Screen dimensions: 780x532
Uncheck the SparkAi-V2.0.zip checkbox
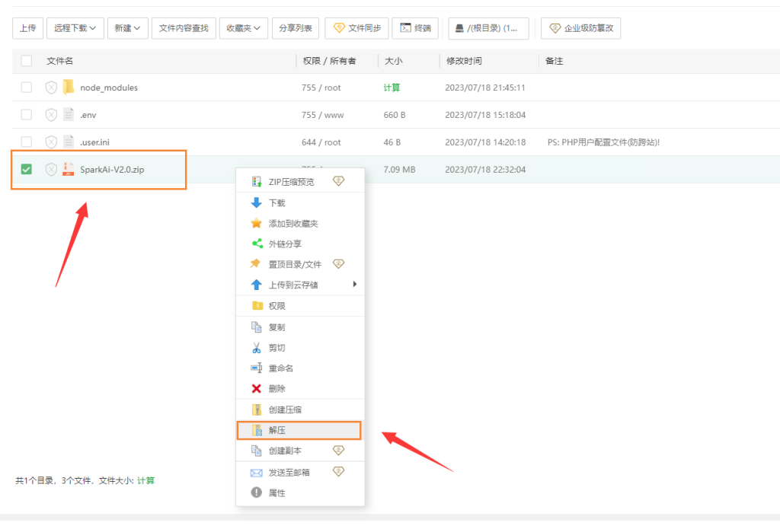coord(27,169)
